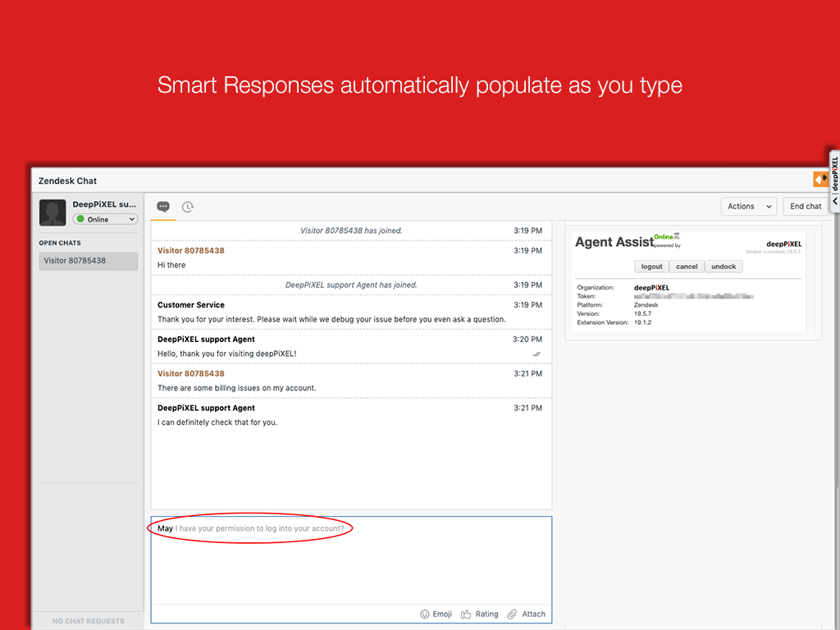Click the orange deepPiXEL extension icon
The image size is (840, 630).
click(x=820, y=180)
